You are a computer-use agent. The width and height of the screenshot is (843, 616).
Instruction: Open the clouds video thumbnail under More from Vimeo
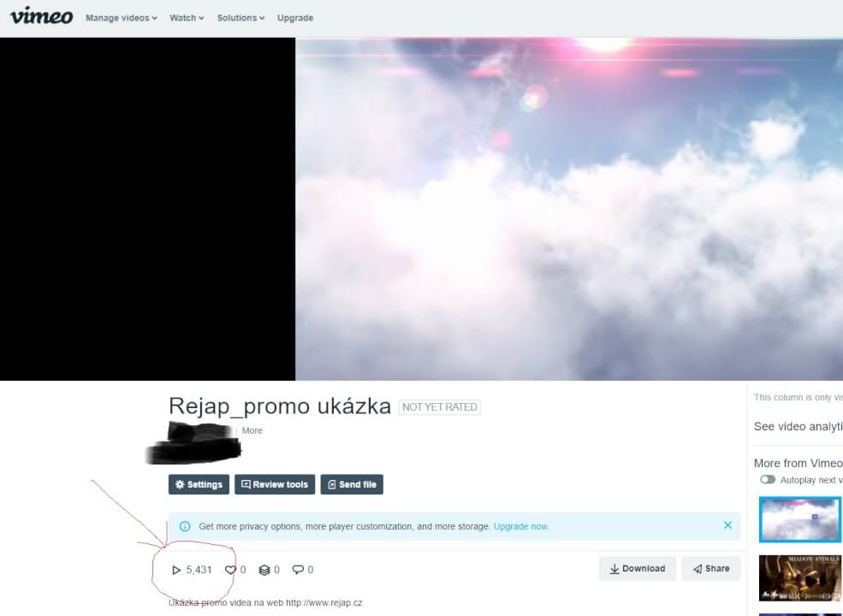point(801,519)
